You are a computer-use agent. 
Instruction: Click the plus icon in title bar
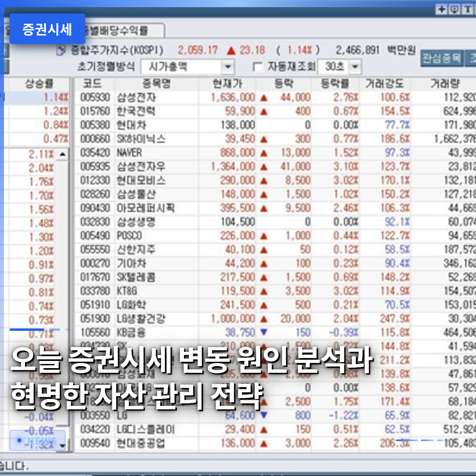tap(442, 9)
